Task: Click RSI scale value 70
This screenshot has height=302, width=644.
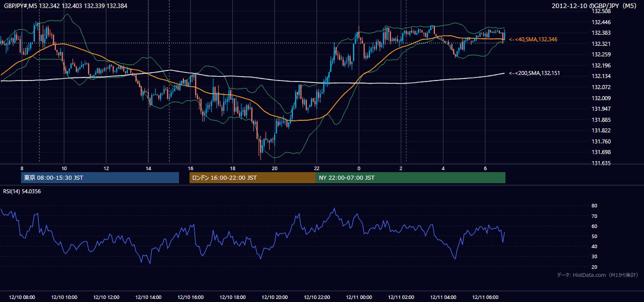Action: coord(594,216)
